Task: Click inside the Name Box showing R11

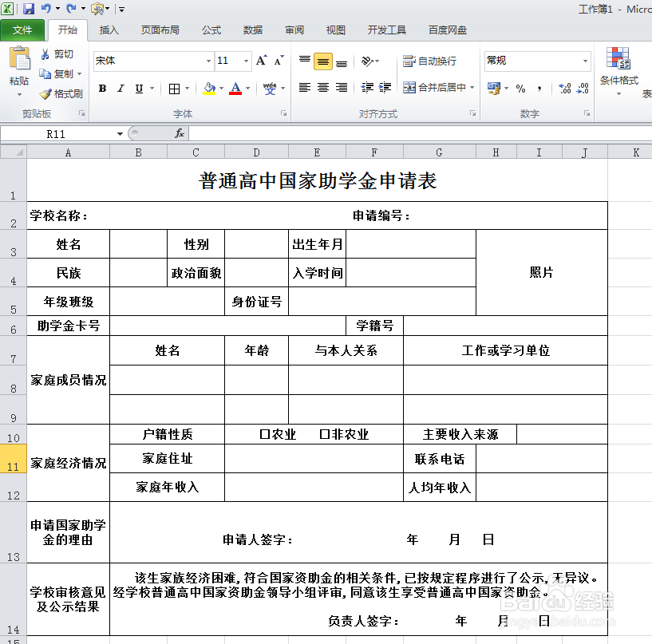Action: click(x=57, y=134)
